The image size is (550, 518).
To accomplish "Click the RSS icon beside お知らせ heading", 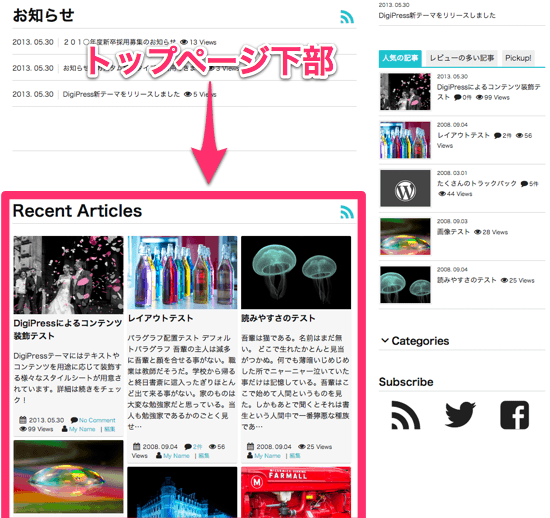I will click(x=347, y=16).
